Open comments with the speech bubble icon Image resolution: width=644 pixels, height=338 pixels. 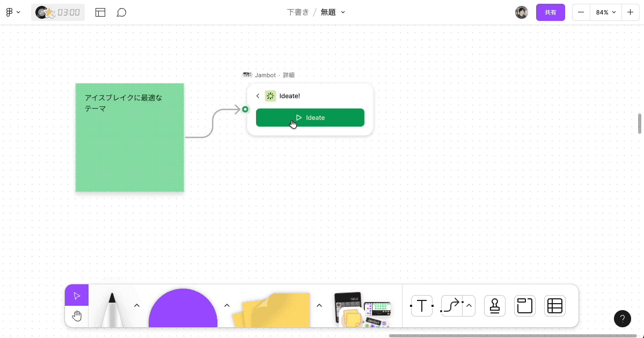point(122,12)
